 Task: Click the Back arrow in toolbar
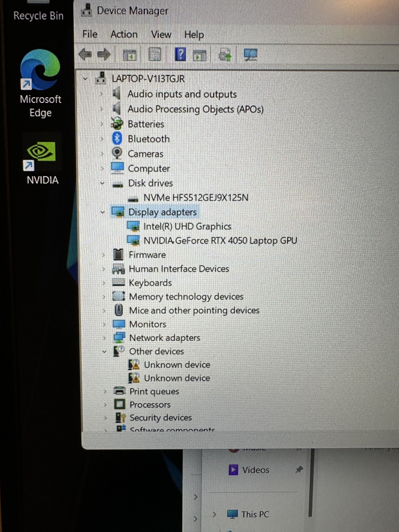(85, 54)
